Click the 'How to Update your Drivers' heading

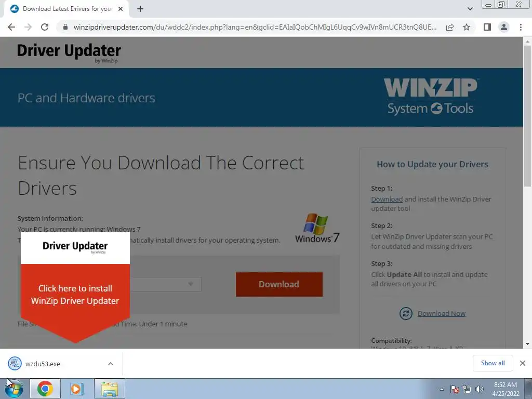click(x=432, y=164)
